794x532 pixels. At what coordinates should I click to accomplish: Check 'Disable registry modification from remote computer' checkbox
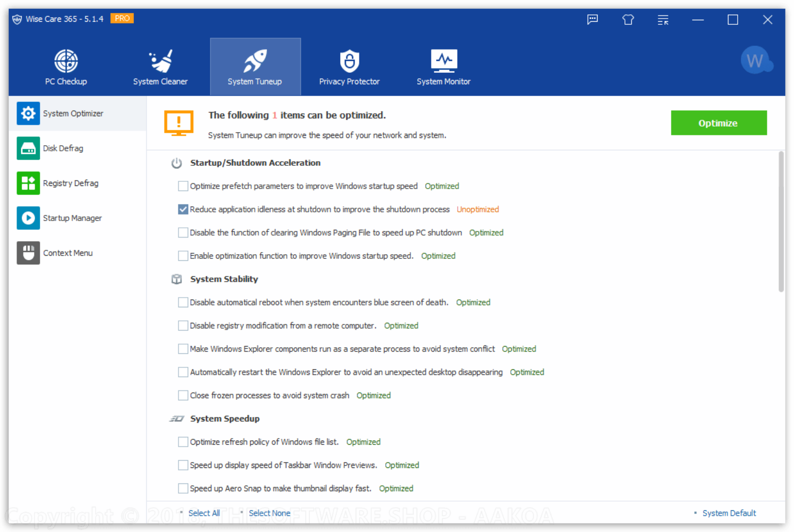click(183, 325)
